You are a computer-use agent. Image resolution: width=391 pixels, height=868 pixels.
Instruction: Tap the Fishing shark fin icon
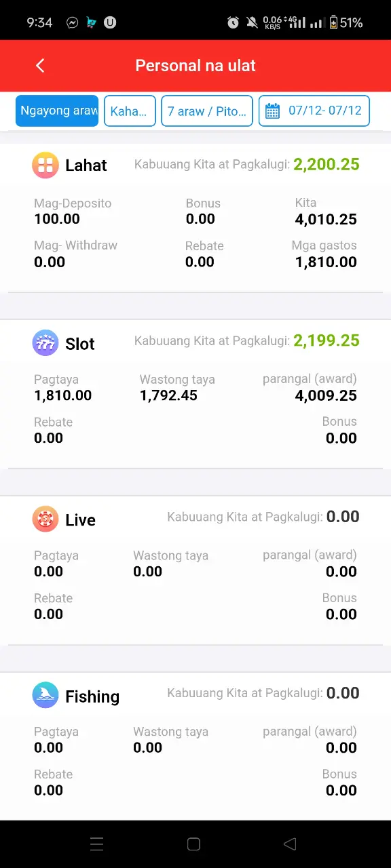[45, 696]
